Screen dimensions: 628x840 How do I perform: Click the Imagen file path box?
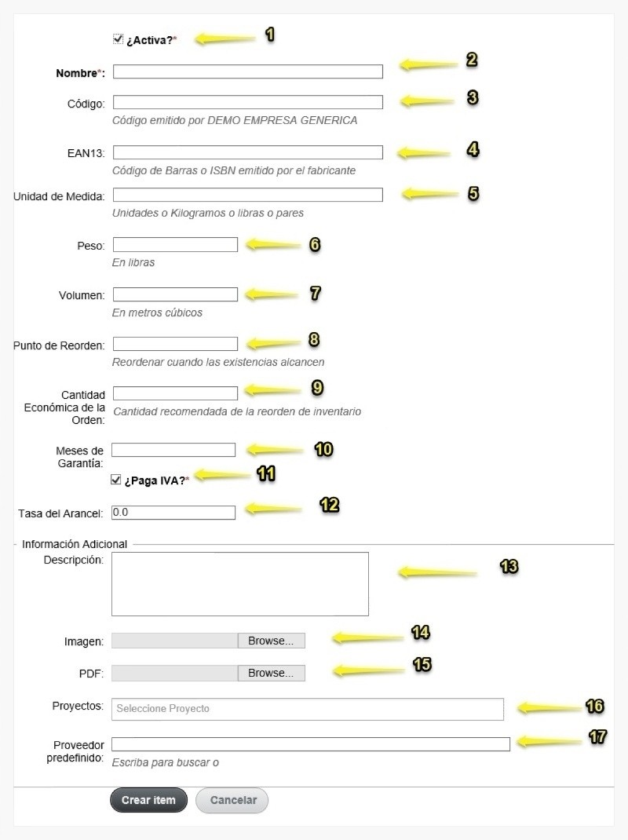tap(175, 641)
